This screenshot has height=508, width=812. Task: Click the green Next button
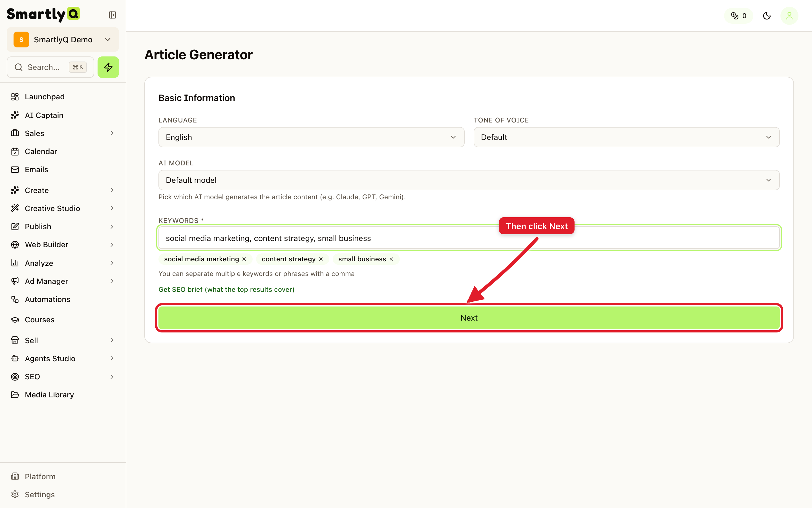coord(469,318)
